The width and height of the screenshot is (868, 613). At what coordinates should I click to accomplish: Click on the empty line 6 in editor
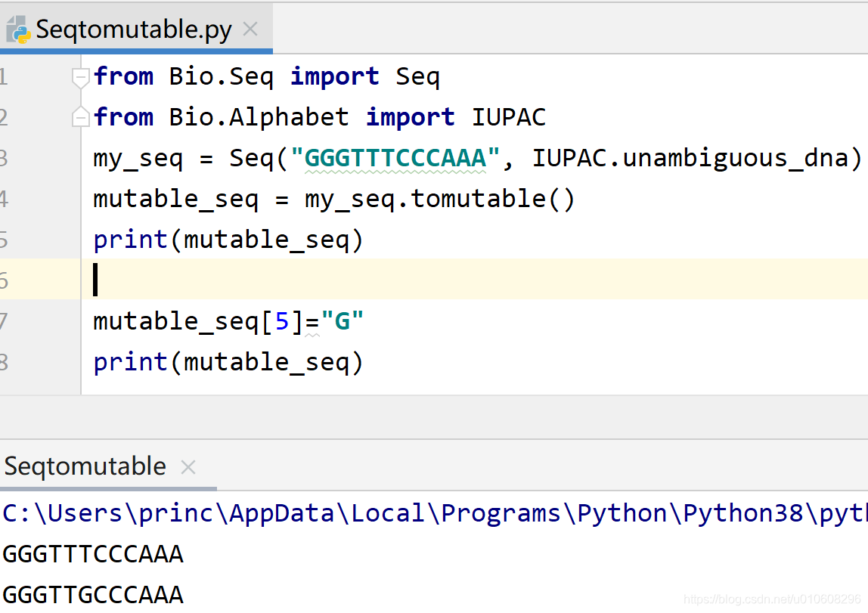pyautogui.click(x=454, y=280)
